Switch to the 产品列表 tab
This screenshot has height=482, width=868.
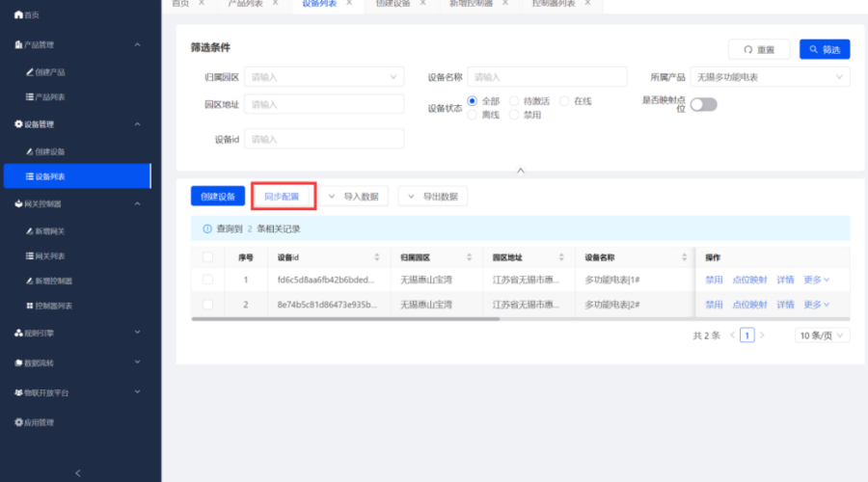(x=245, y=3)
